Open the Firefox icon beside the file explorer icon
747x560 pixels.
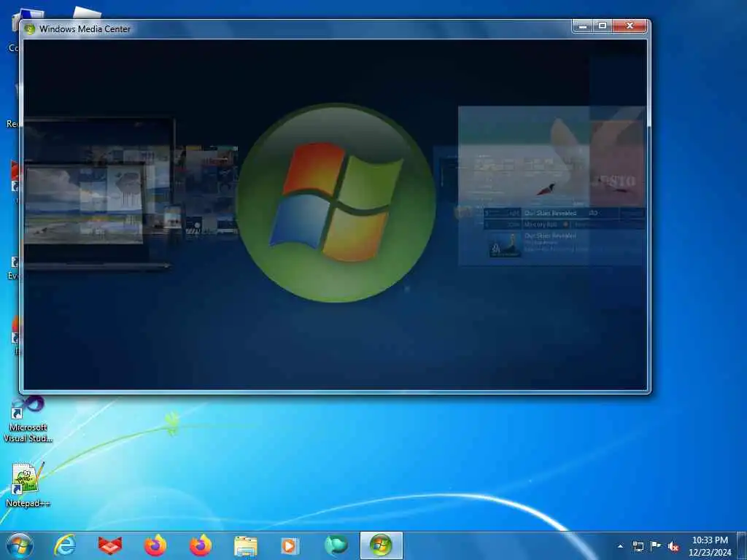(201, 545)
